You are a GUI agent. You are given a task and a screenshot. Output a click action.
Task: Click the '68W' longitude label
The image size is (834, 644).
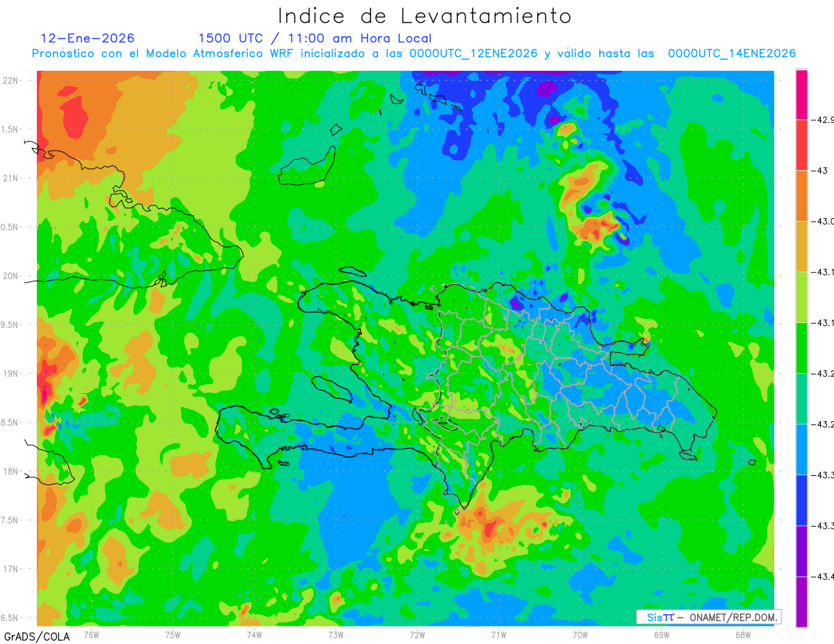tap(743, 634)
